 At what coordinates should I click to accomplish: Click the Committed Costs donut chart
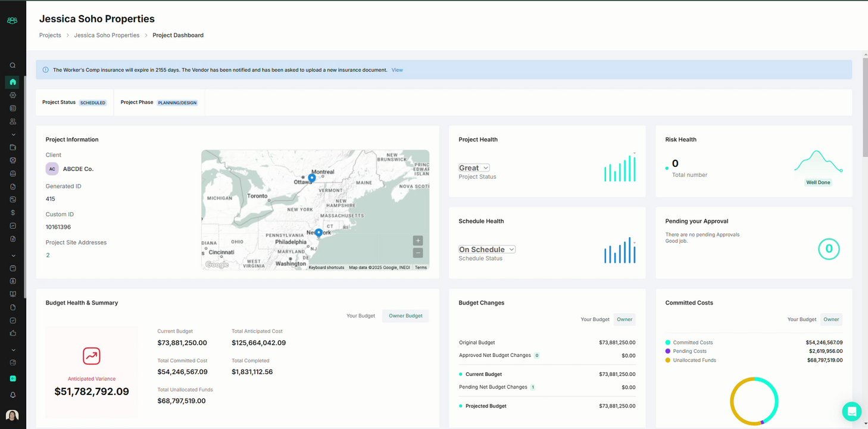(754, 401)
